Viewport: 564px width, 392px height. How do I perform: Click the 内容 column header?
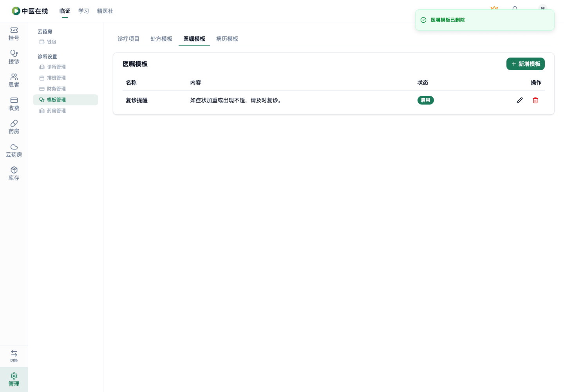pos(196,83)
